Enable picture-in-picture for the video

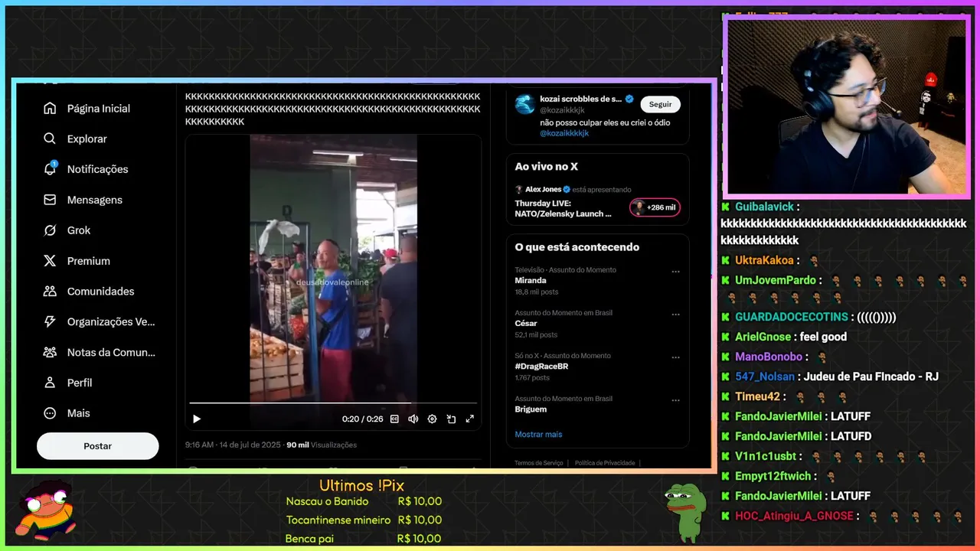coord(451,419)
